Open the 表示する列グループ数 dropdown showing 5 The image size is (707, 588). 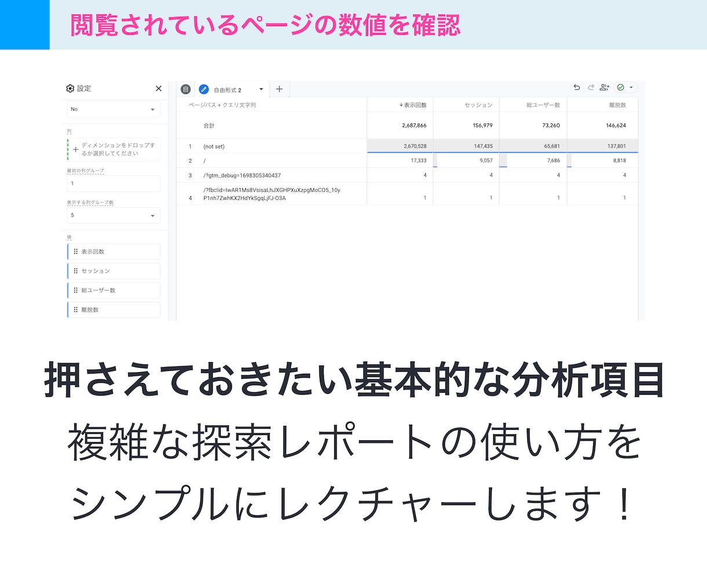coord(114,216)
